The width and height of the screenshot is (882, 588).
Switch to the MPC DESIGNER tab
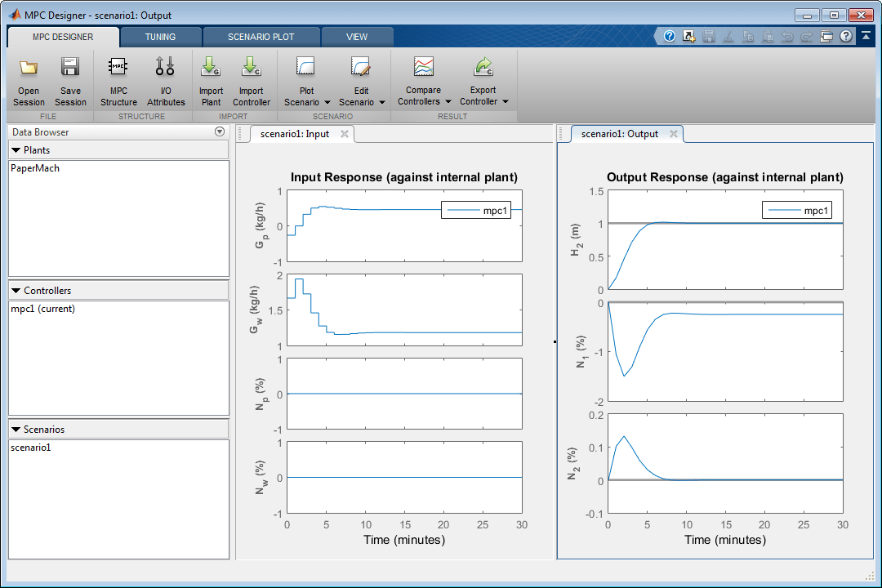click(63, 37)
